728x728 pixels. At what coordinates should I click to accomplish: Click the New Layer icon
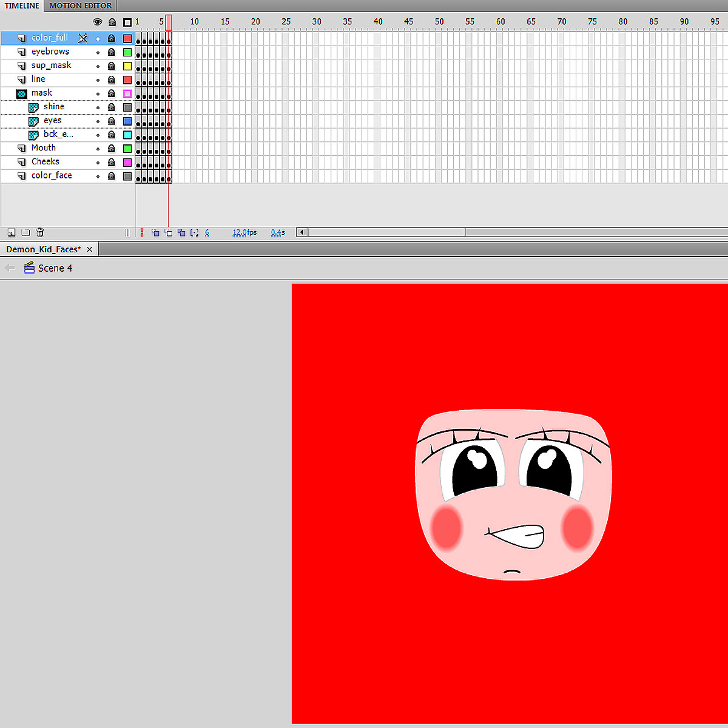tap(11, 232)
